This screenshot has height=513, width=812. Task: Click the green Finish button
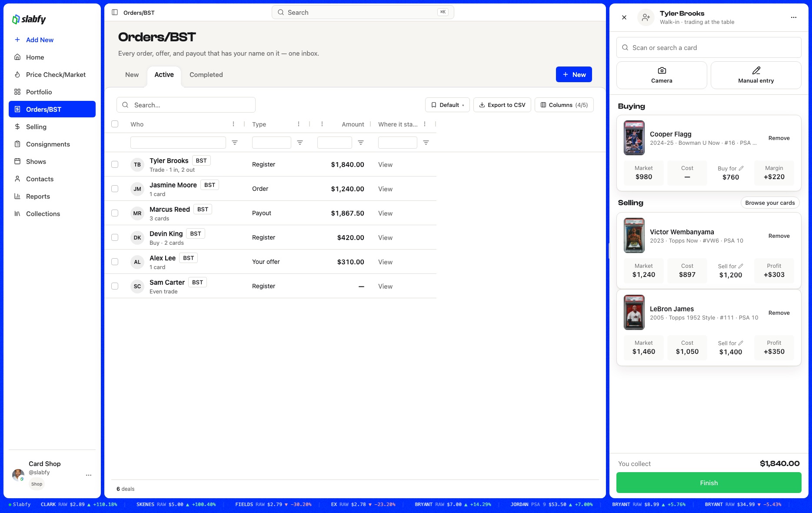click(x=709, y=483)
